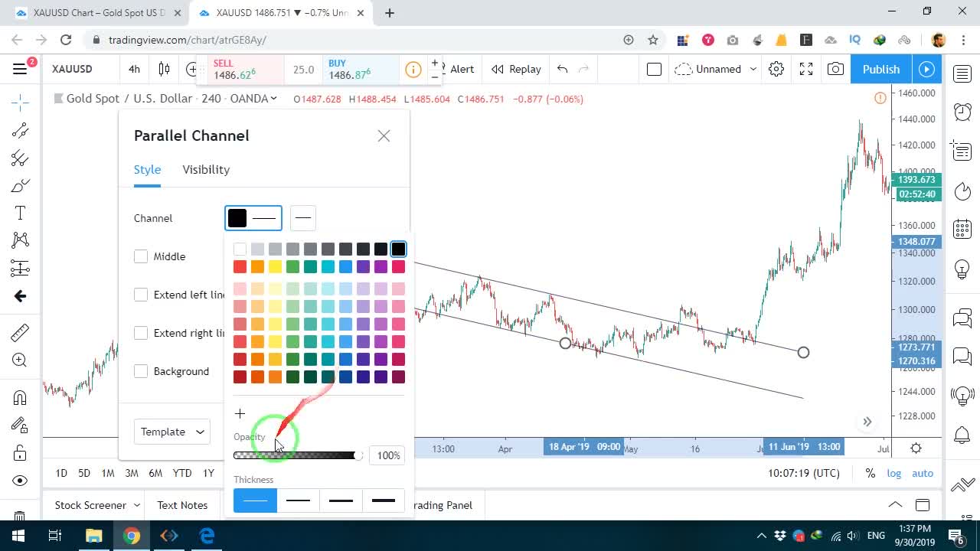980x551 pixels.
Task: Select the ruler measure tool
Action: click(20, 333)
